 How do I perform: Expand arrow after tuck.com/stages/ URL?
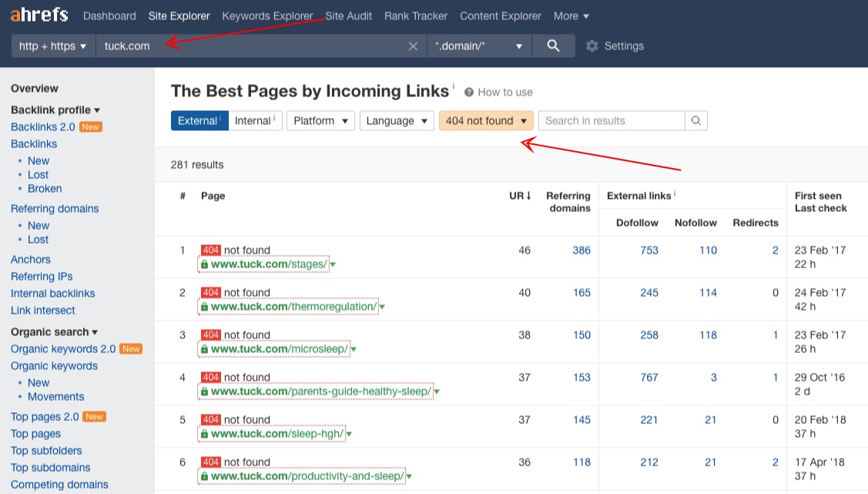333,264
